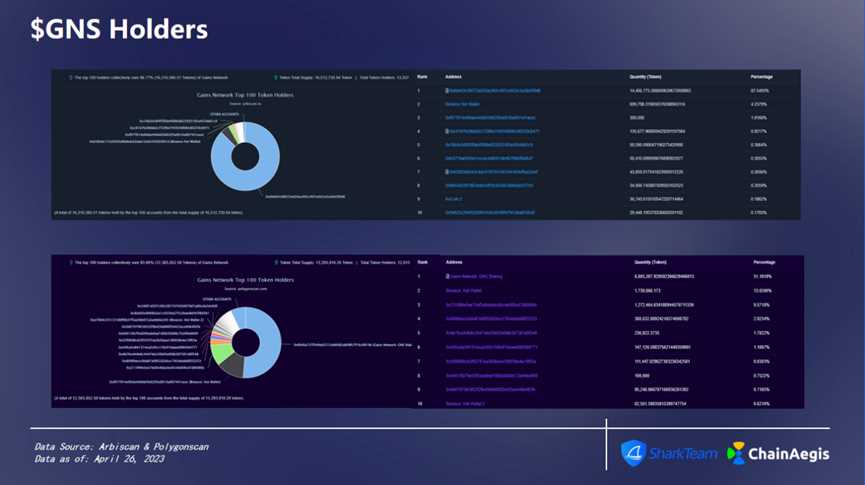Click contract icon beside rank 7 Arbiscan address
Viewport: 865px width, 485px height.
(x=447, y=172)
